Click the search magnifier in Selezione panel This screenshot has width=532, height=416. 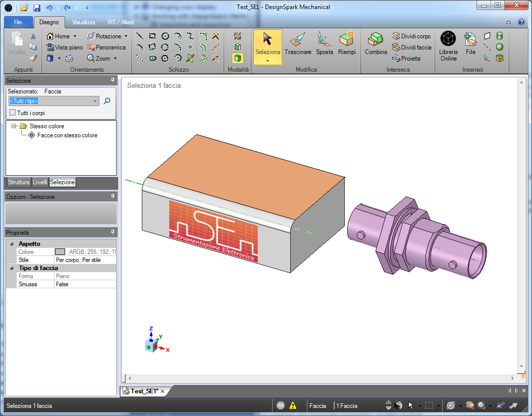[107, 101]
